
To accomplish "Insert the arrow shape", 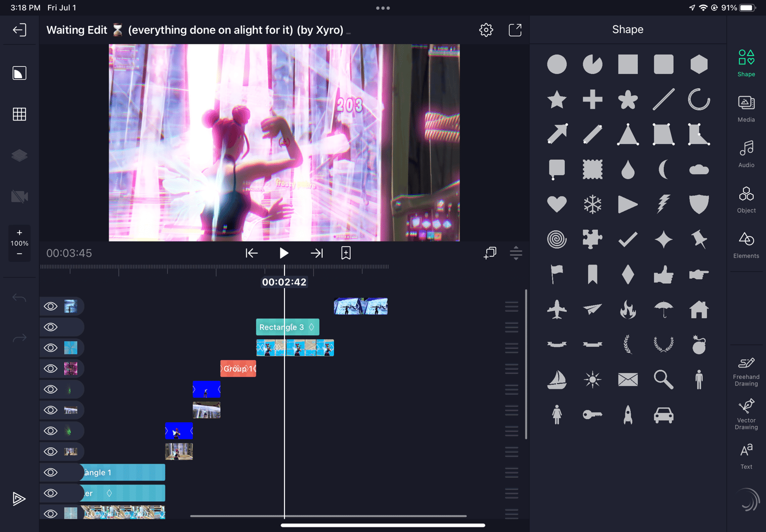I will coord(557,134).
